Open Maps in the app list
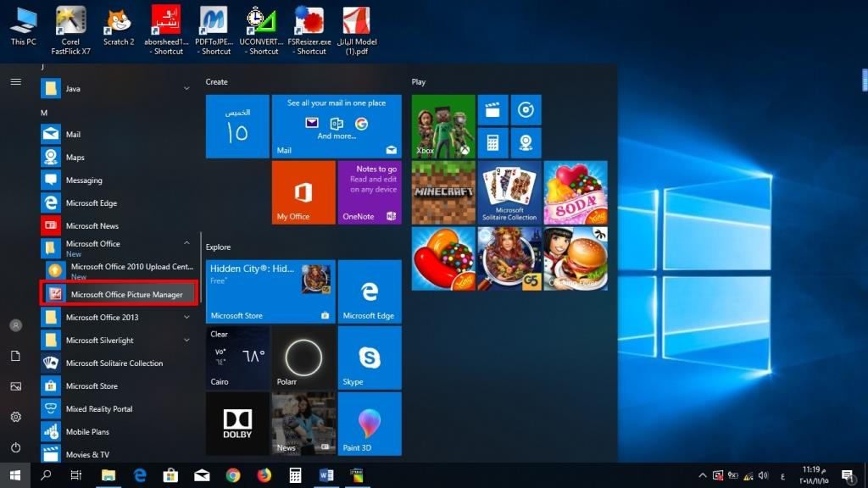 pos(116,157)
